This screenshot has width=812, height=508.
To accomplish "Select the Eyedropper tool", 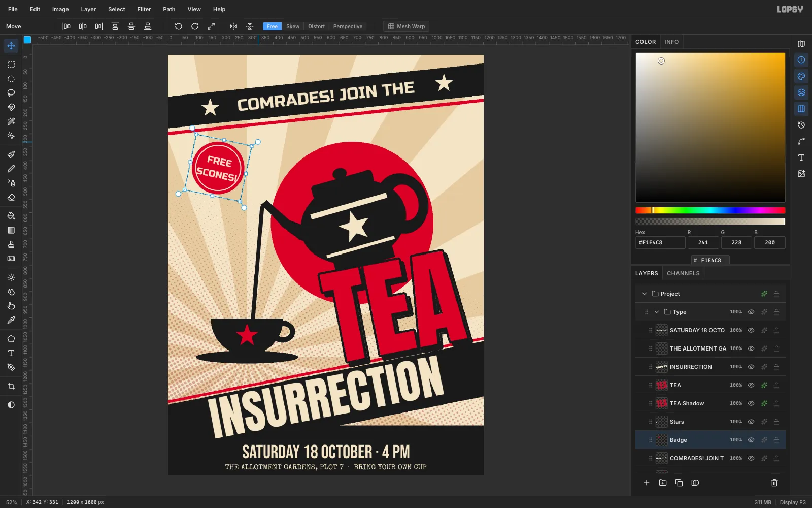I will [11, 320].
